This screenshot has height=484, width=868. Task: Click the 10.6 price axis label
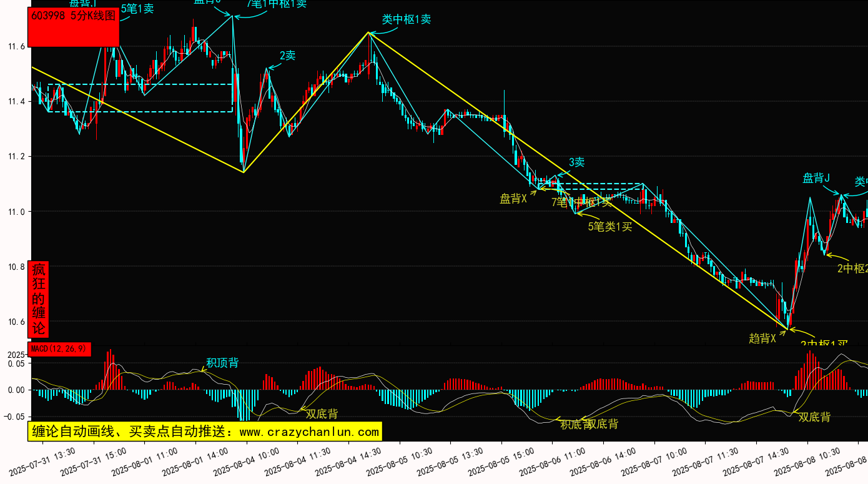16,322
